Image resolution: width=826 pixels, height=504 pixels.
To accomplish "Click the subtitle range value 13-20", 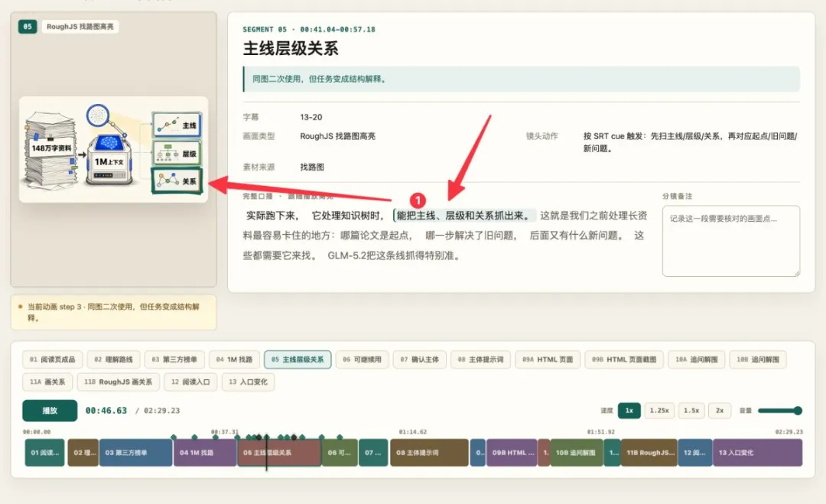I will click(x=311, y=117).
